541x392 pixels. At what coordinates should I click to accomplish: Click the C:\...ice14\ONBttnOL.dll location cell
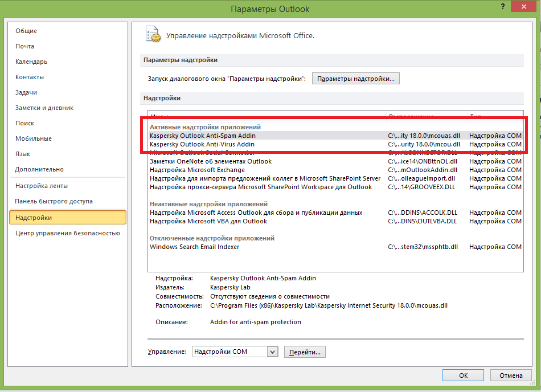coord(423,161)
